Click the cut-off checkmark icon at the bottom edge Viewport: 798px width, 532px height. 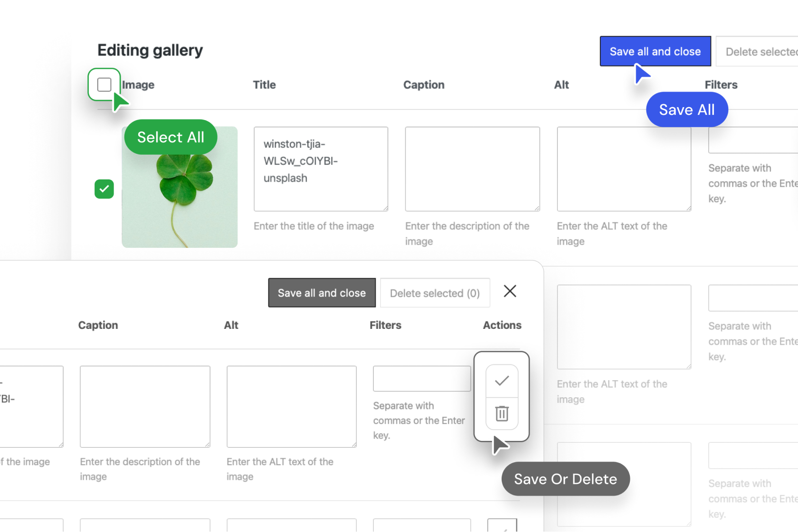(502, 526)
